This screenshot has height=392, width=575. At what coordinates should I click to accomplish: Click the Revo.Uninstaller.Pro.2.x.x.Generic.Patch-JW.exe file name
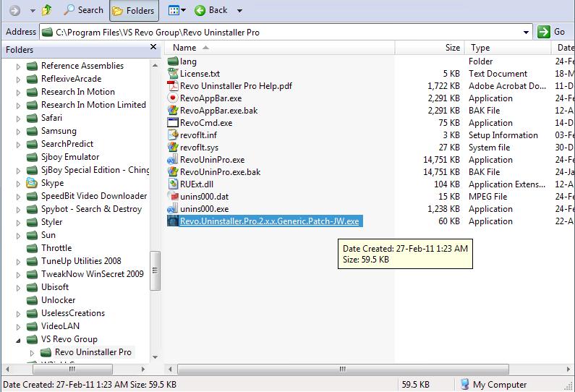270,221
